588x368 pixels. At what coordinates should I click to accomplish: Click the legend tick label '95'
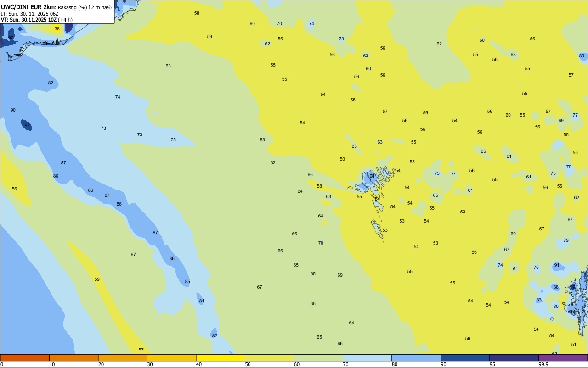point(492,364)
